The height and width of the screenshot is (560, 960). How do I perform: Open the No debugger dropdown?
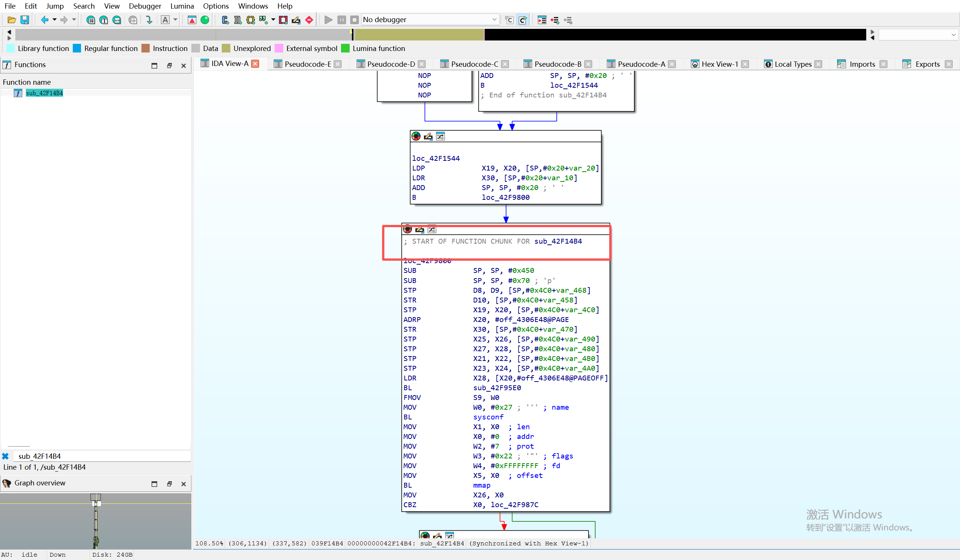494,19
